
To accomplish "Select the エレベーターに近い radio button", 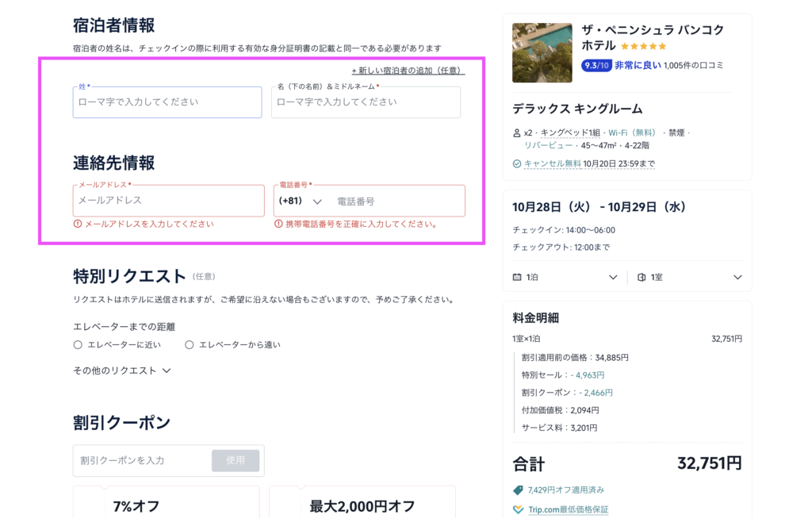I will 78,345.
